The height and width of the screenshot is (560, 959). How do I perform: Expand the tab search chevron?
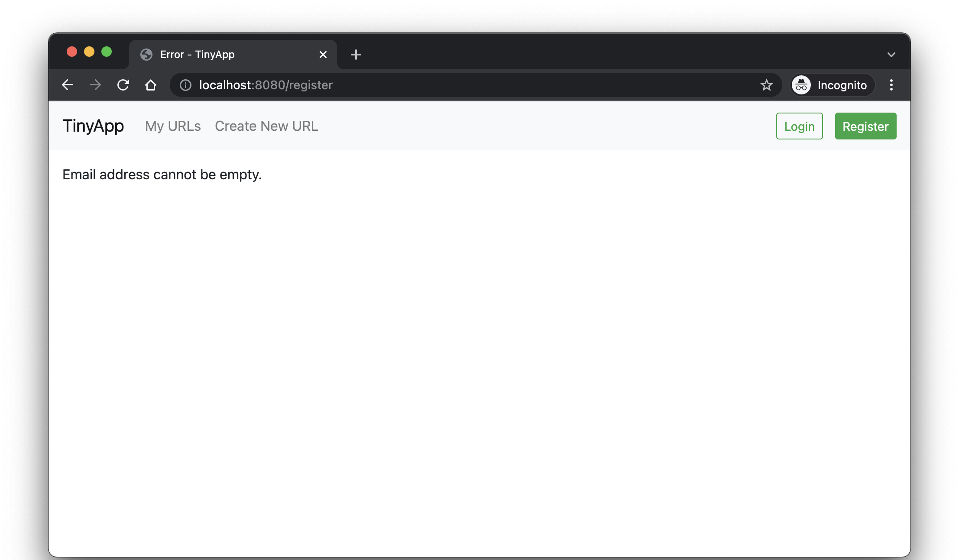(x=891, y=55)
